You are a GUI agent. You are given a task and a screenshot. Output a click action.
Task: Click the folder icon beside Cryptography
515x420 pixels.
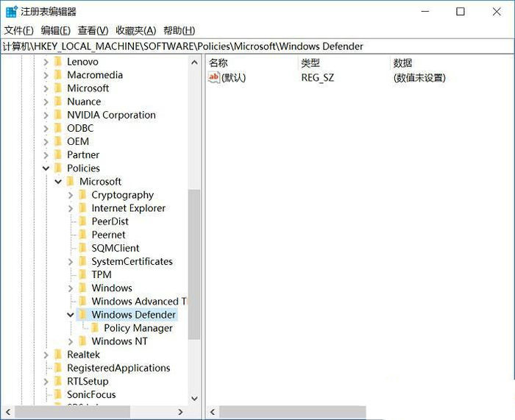click(82, 195)
